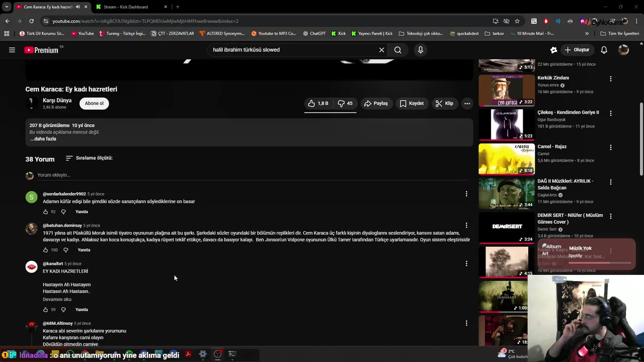Open options menu for serdarkalender9902 comment
Screen dimensions: 644x362
pyautogui.click(x=466, y=194)
